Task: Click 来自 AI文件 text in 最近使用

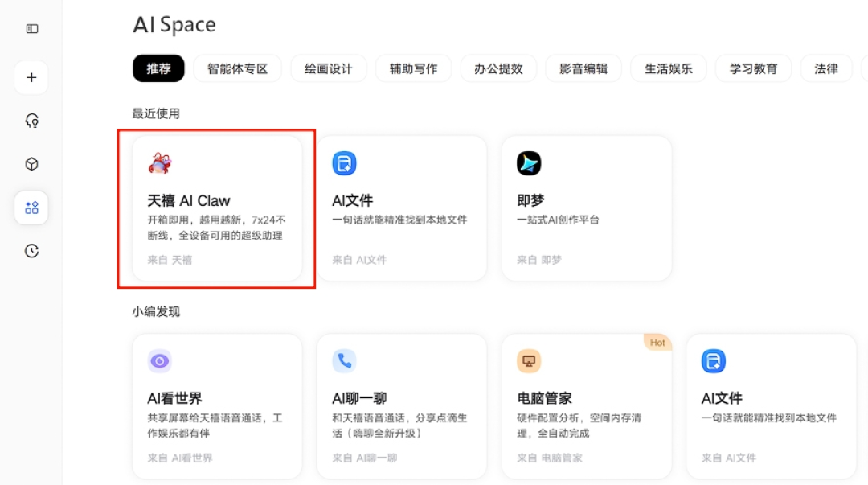Action: pyautogui.click(x=359, y=260)
